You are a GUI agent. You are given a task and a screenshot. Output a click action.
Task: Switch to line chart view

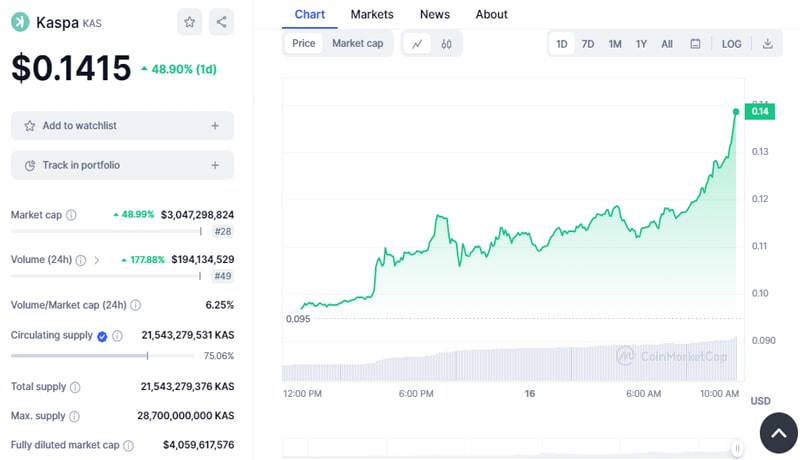pos(417,44)
